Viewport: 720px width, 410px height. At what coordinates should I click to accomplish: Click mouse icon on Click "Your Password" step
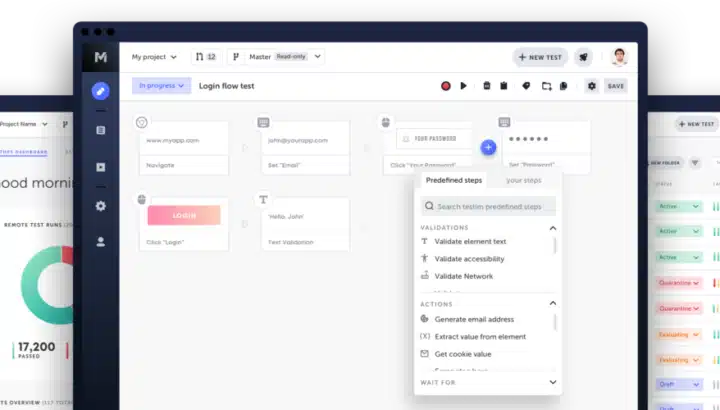(386, 122)
